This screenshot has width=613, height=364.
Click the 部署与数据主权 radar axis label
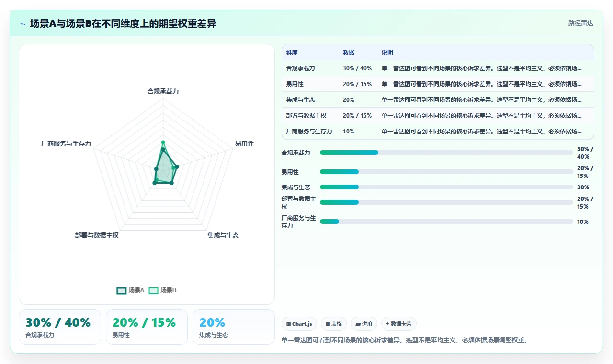(97, 235)
